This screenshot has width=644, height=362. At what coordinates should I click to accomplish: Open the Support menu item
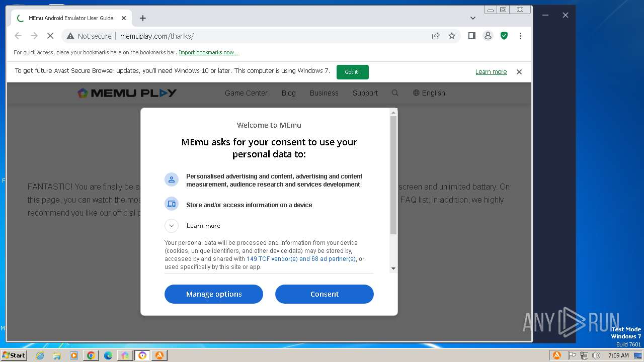pyautogui.click(x=365, y=93)
